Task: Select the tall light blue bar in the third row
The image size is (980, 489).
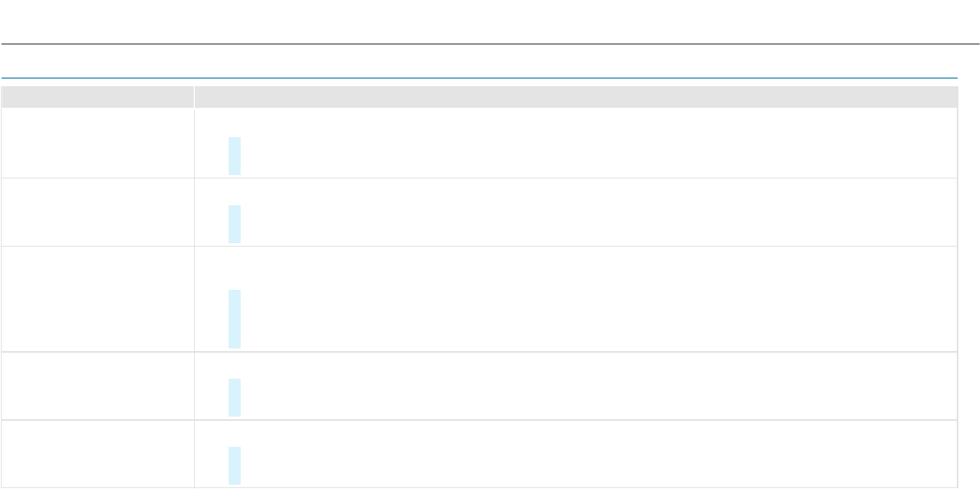Action: (x=235, y=319)
